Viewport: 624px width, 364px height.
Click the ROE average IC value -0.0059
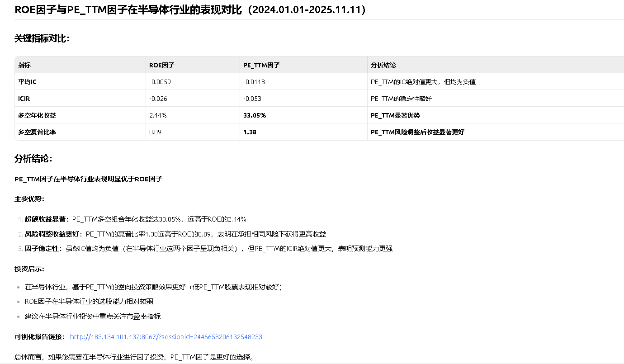160,82
